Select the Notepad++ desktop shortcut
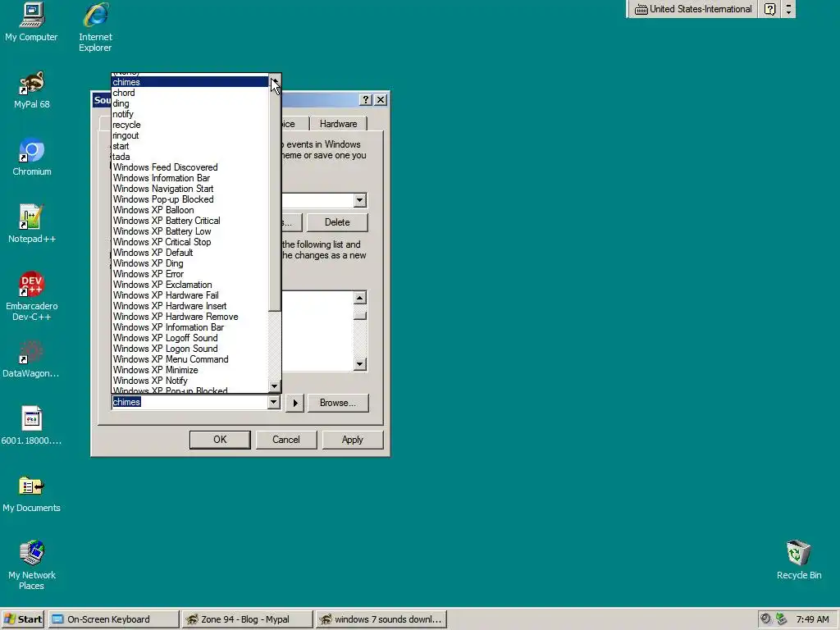The width and height of the screenshot is (840, 630). tap(32, 224)
